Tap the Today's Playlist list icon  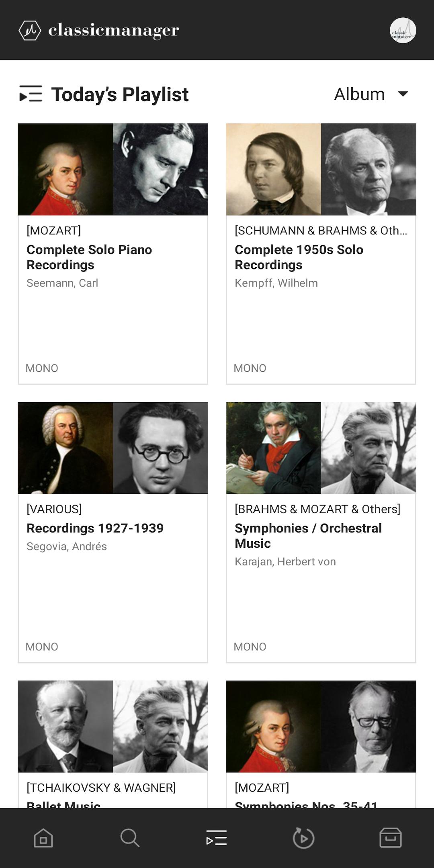pyautogui.click(x=31, y=94)
